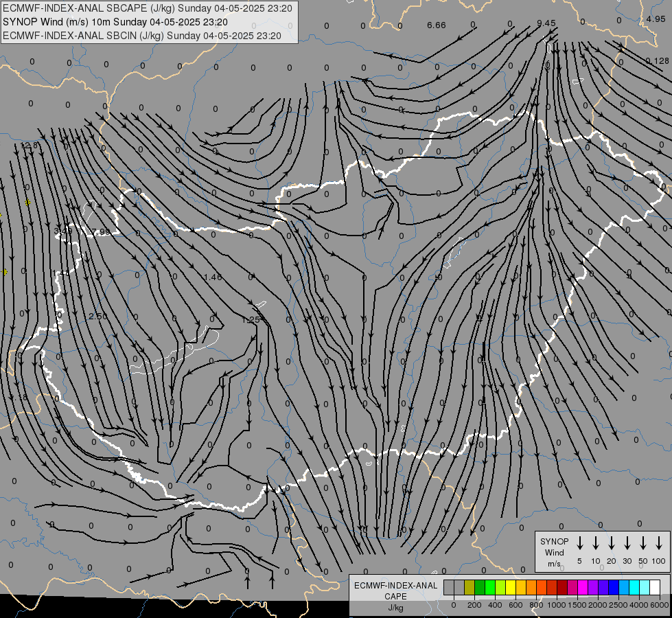Click the 200 tick label in CAPE legend
This screenshot has width=672, height=618.
474,605
